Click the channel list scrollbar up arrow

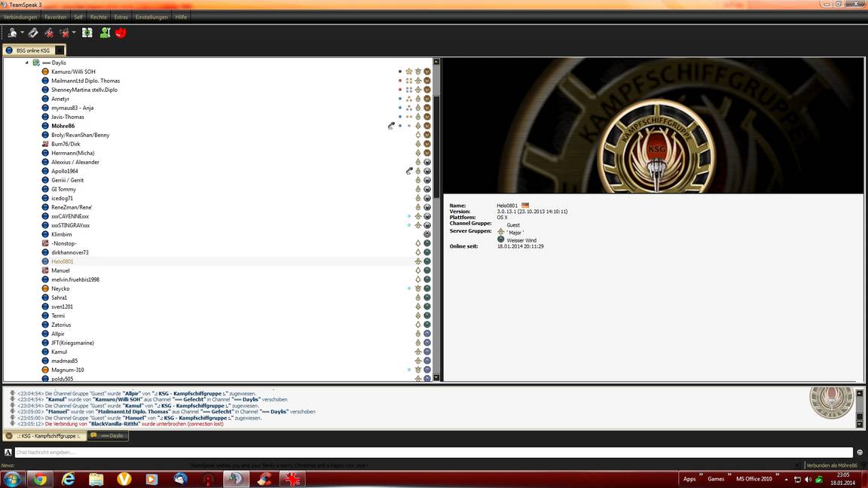click(436, 62)
